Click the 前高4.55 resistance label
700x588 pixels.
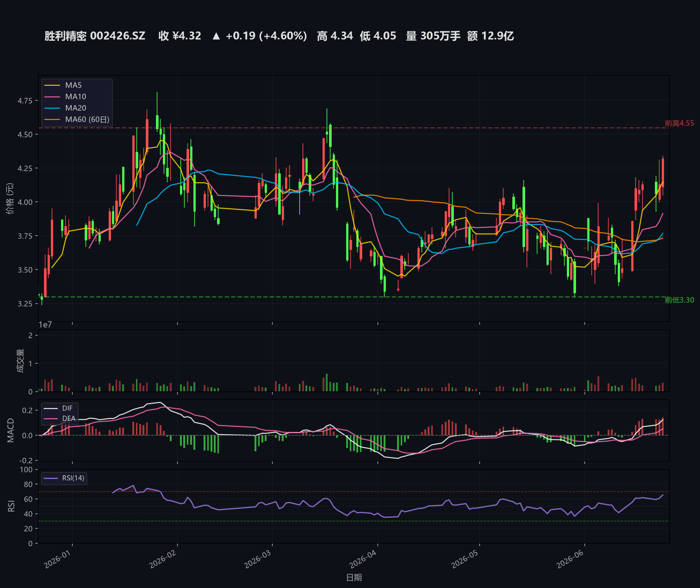[679, 123]
